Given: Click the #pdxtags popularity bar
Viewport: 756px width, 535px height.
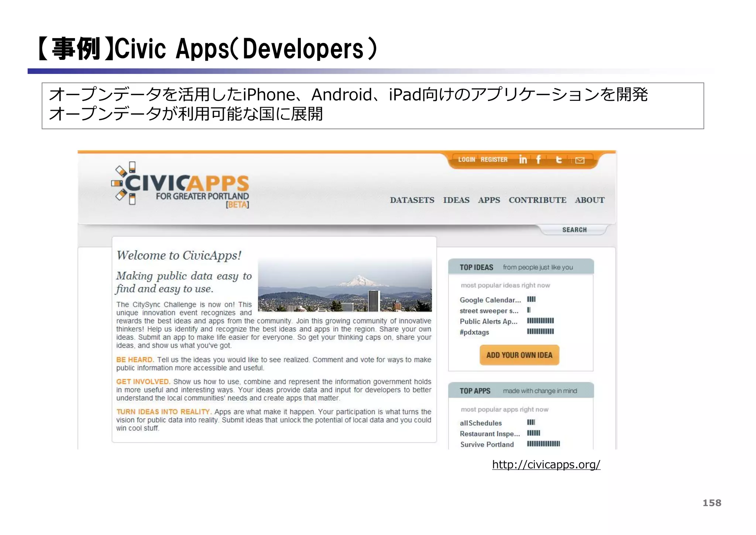Looking at the screenshot, I should (540, 331).
